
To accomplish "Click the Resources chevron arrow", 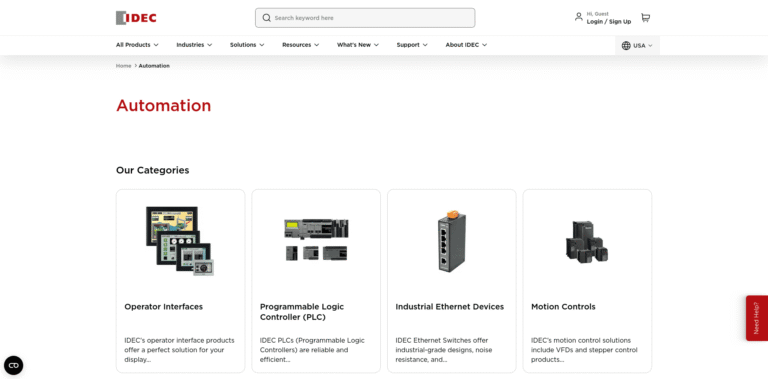I will [316, 45].
